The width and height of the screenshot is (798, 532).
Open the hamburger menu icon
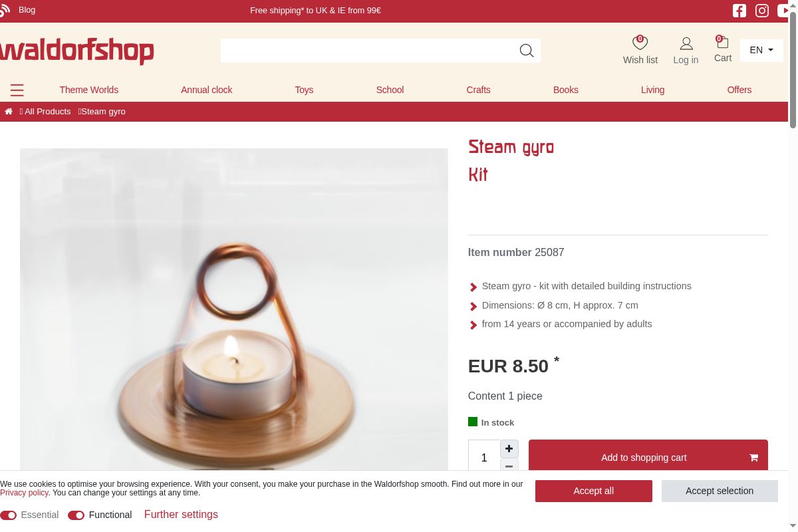click(x=17, y=90)
